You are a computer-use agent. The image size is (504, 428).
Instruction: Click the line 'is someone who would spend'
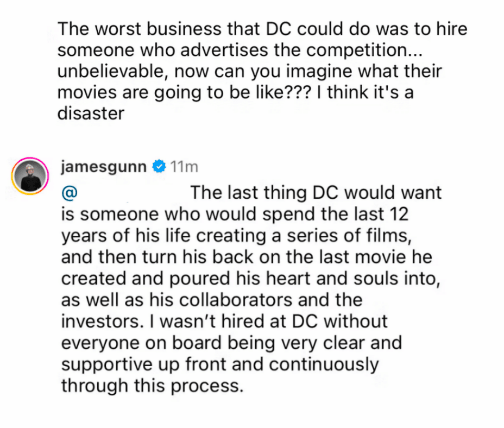pos(235,214)
